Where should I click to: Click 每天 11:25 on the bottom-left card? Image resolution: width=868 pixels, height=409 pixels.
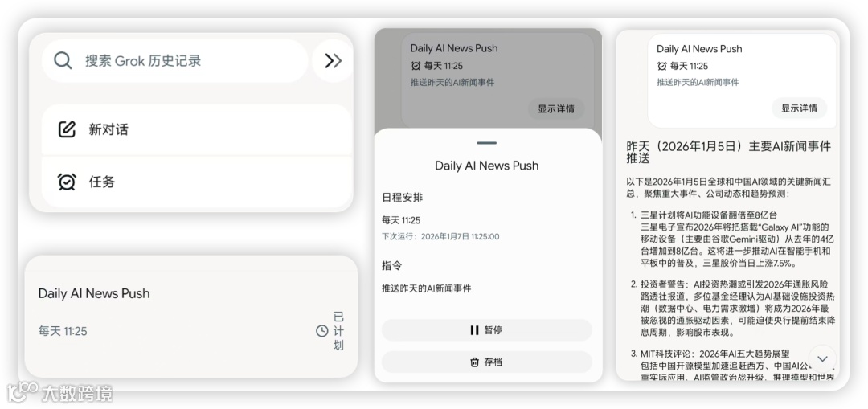[63, 332]
